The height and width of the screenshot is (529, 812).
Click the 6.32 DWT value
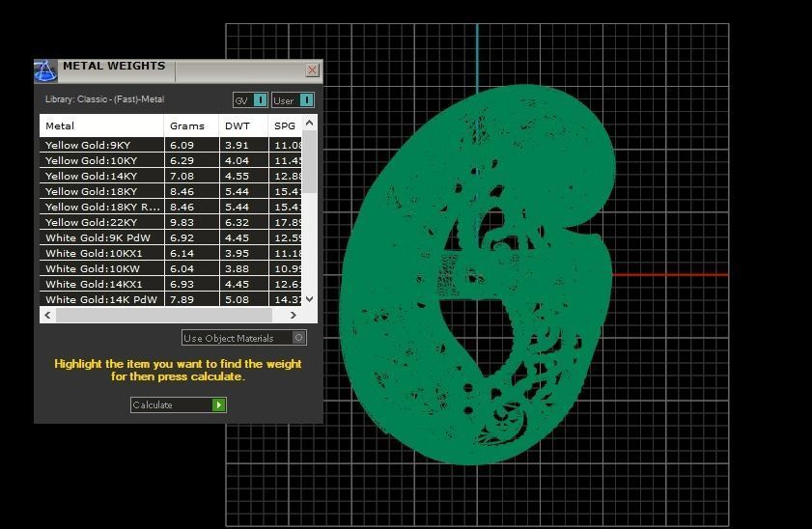237,223
